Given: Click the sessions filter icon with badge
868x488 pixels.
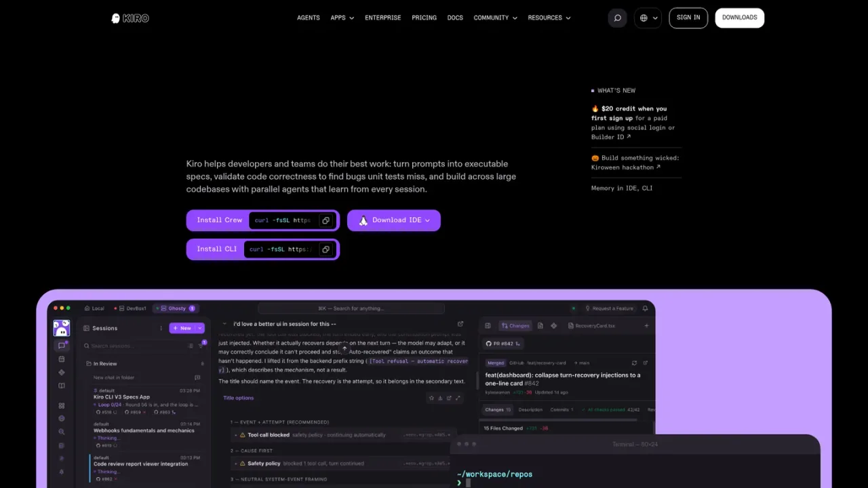Looking at the screenshot, I should 201,346.
